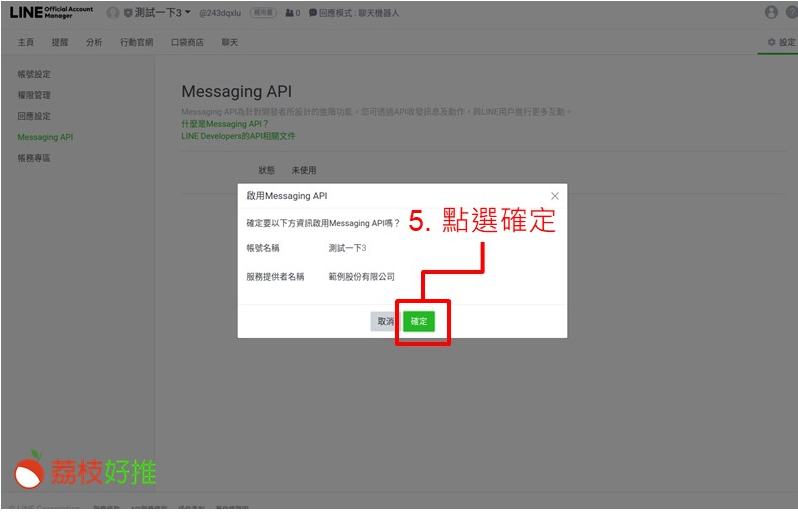Image resolution: width=798 pixels, height=515 pixels.
Task: Select 權限管理 in the sidebar
Action: 34,95
